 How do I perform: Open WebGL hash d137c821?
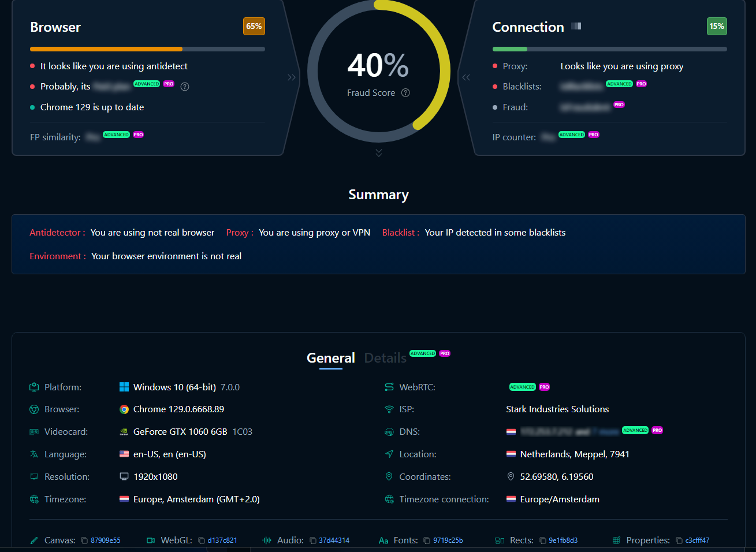[222, 541]
